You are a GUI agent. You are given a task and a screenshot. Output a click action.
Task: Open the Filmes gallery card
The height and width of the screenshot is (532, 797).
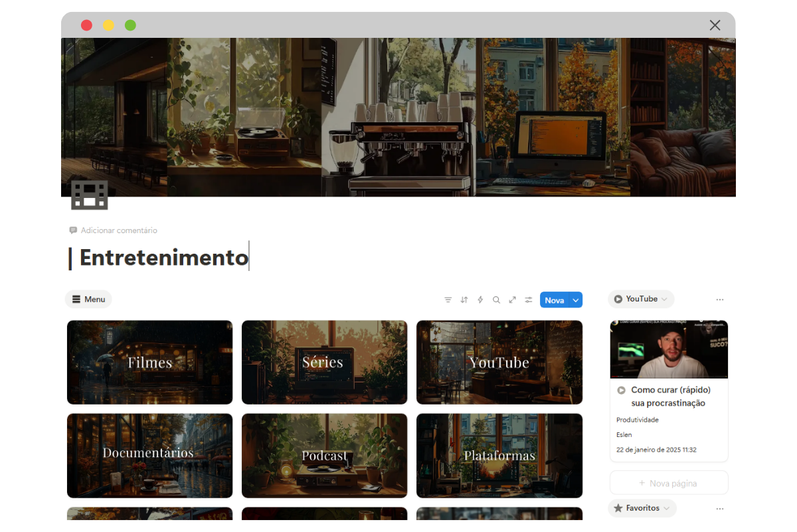pos(150,363)
